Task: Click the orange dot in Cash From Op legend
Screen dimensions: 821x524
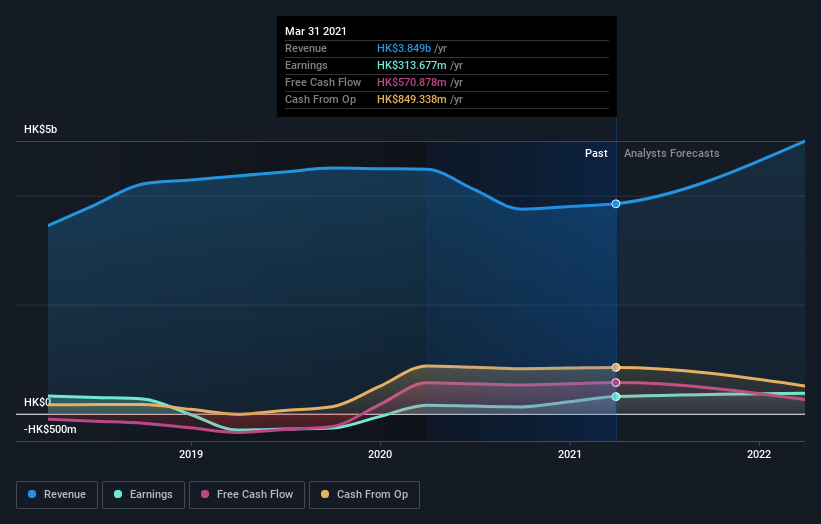Action: coord(325,494)
